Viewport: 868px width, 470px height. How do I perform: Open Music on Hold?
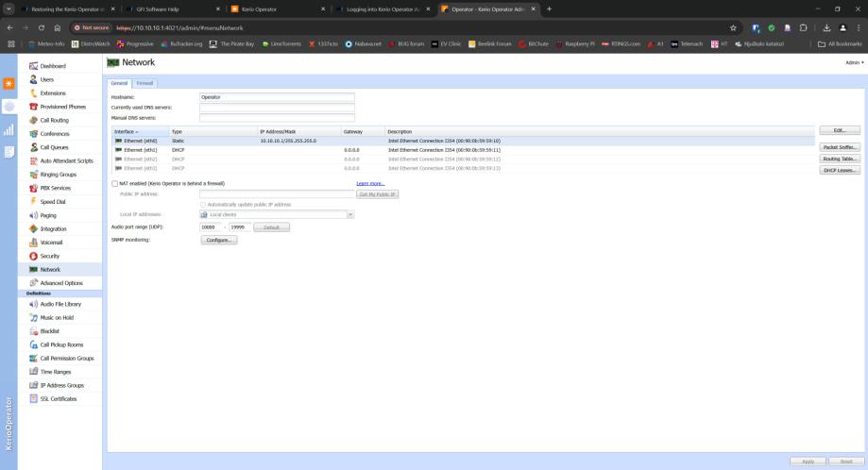point(57,318)
